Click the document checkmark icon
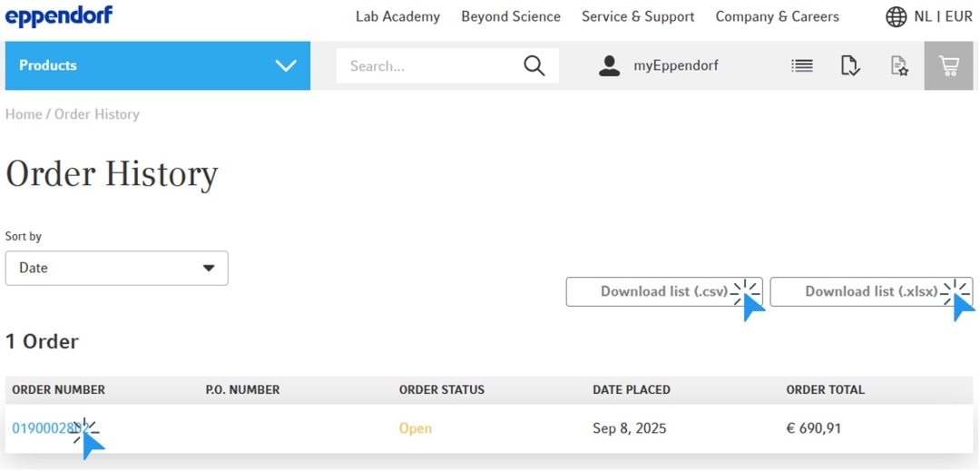Screen dimensions: 980x471 850,65
